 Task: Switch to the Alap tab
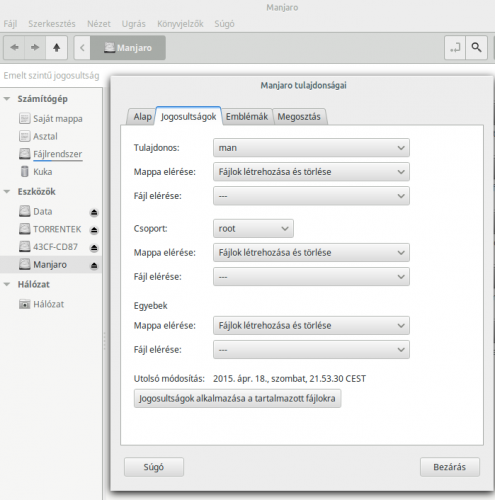(x=142, y=117)
